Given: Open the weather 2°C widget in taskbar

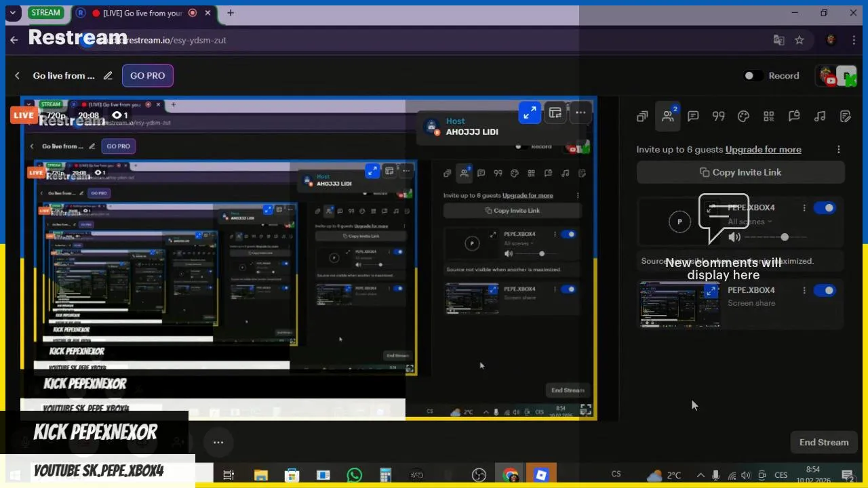Looking at the screenshot, I should (663, 475).
